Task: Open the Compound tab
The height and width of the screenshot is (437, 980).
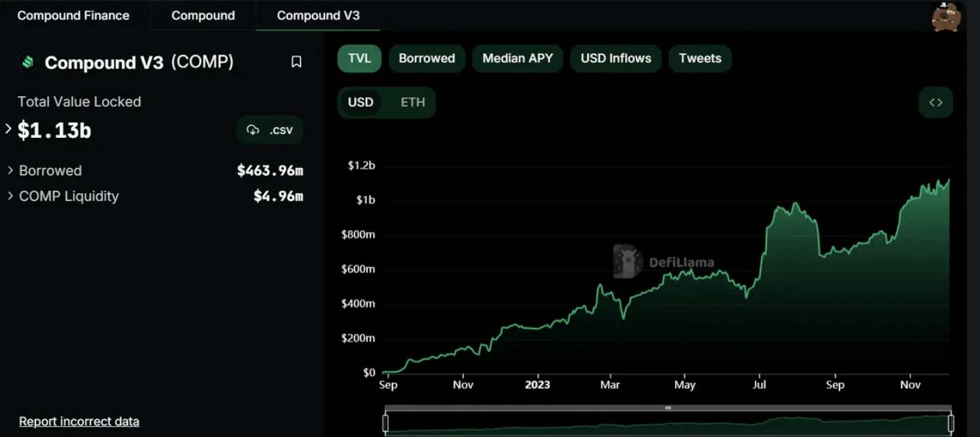Action: pyautogui.click(x=203, y=16)
